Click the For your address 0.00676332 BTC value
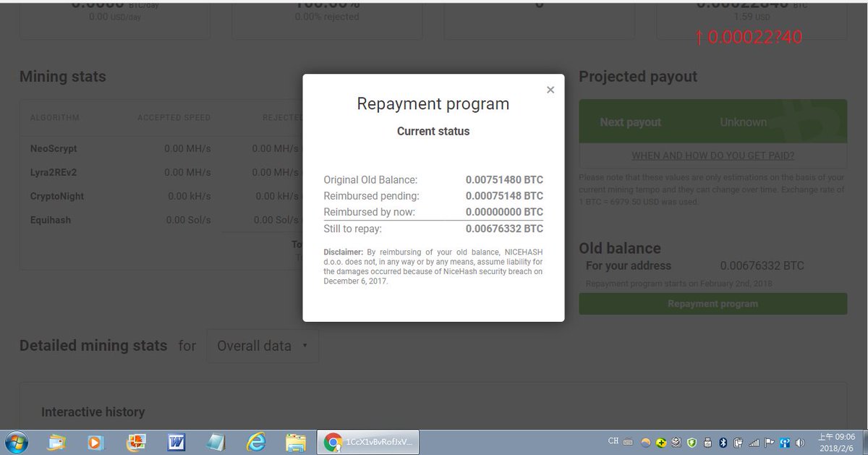Viewport: 868px width, 455px height. tap(762, 265)
